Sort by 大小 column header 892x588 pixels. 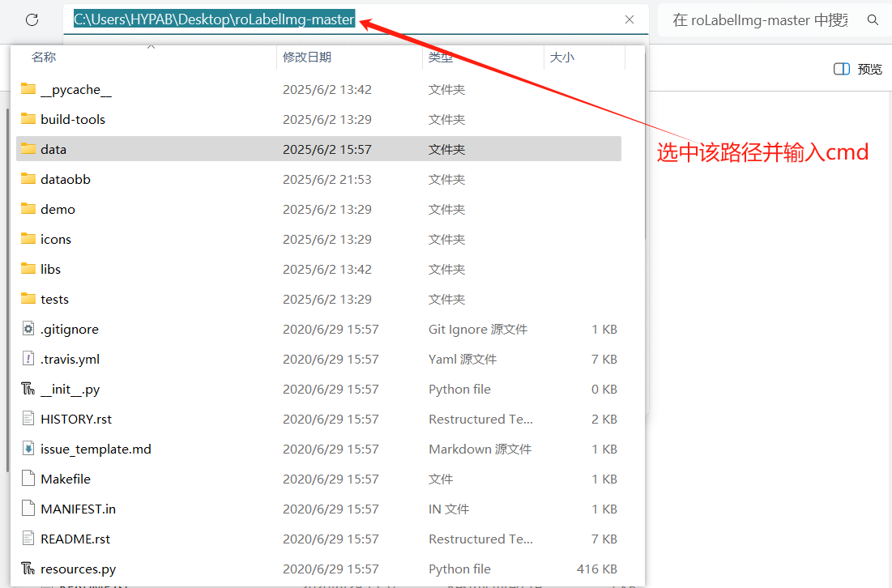[x=562, y=57]
